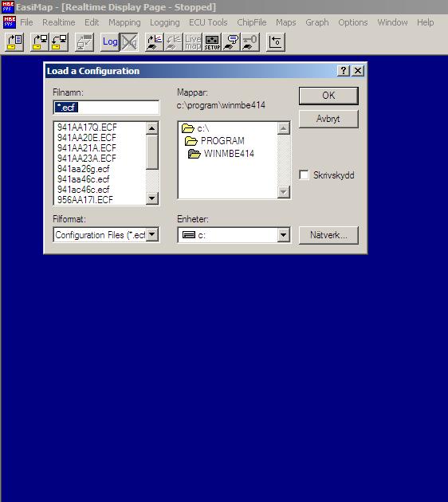Click the graph origin reset toolbar icon
The width and height of the screenshot is (448, 502).
point(276,42)
